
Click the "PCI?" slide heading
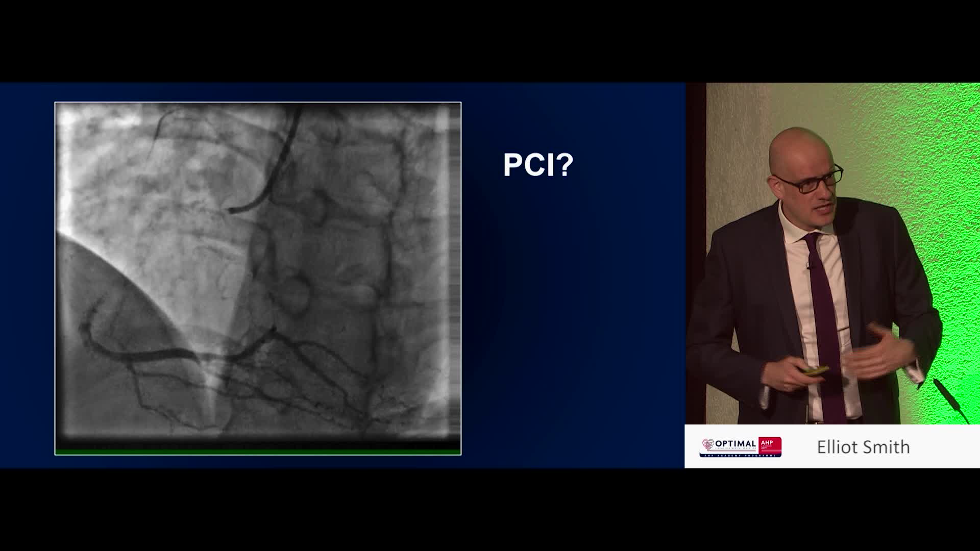[x=538, y=165]
